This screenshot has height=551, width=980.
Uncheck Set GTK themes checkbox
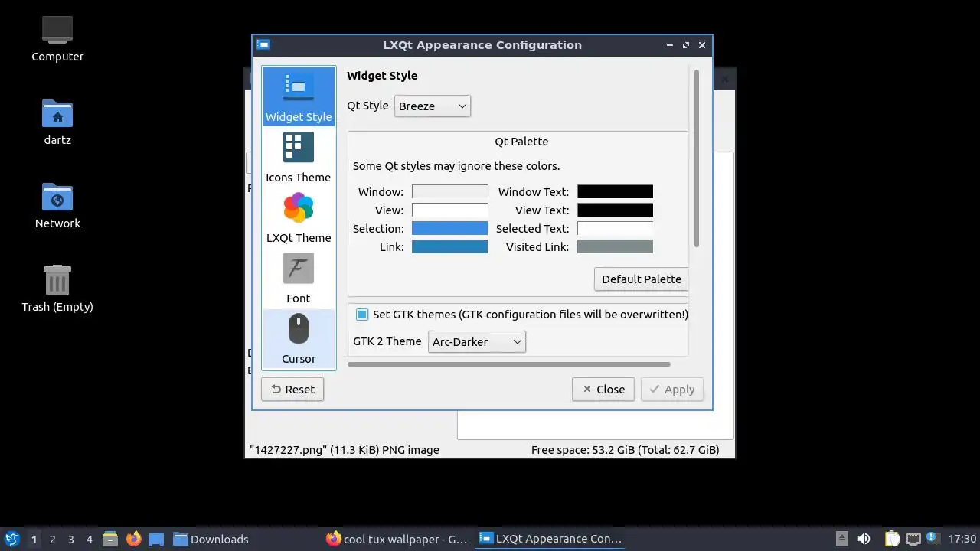[x=362, y=315]
